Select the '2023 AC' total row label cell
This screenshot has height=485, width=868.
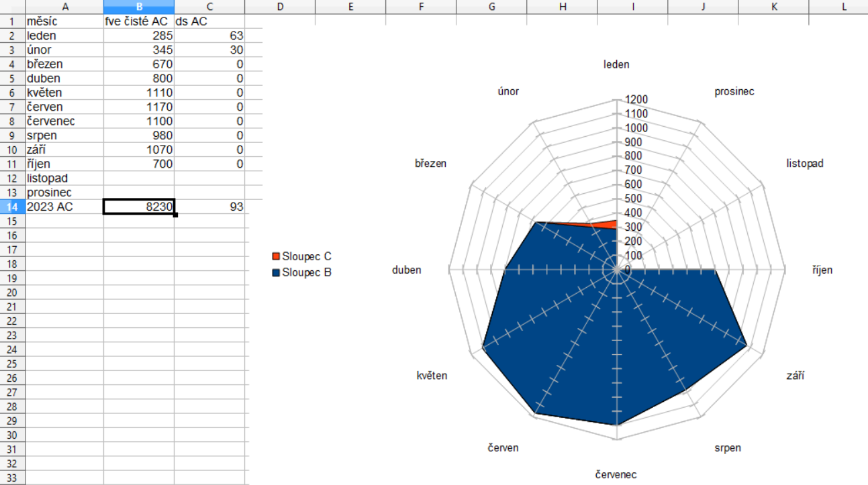click(64, 207)
